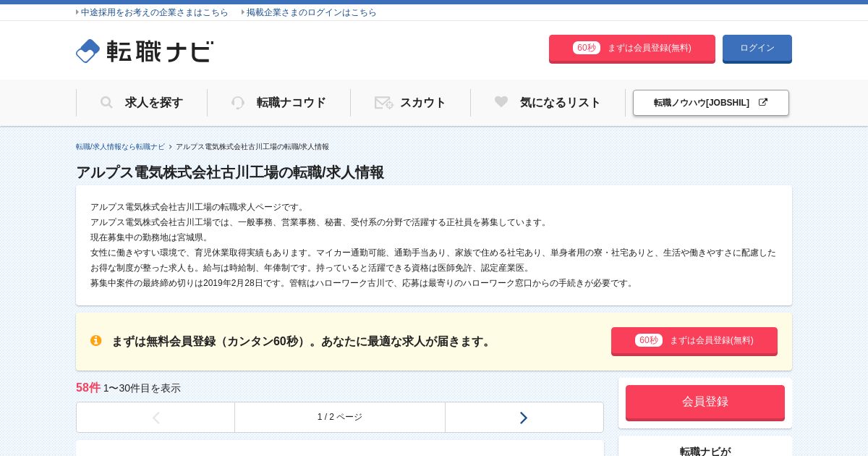
Task: Click text 現在募集中の勤務地は宮城県。
Action: tap(151, 237)
